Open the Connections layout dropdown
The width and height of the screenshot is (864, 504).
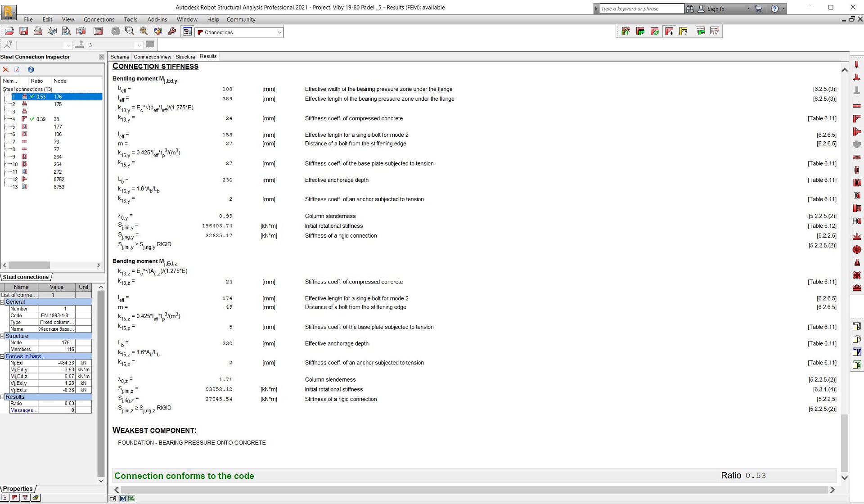coord(279,32)
